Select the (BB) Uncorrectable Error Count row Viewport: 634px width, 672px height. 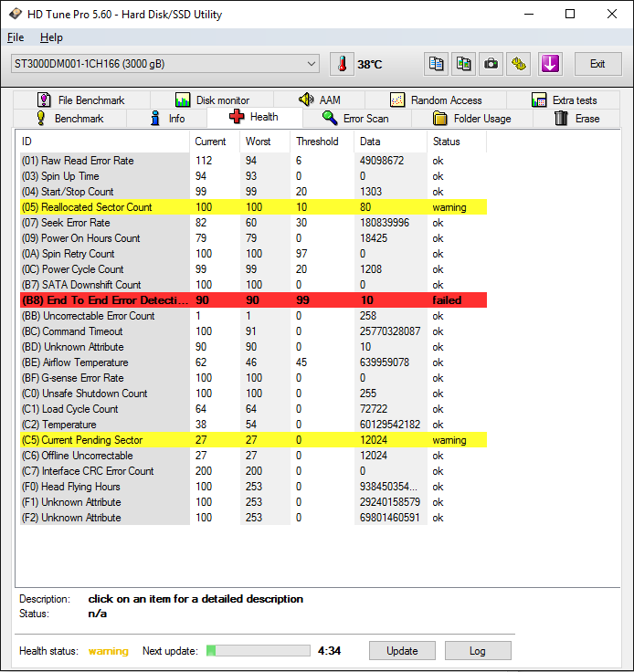(253, 316)
